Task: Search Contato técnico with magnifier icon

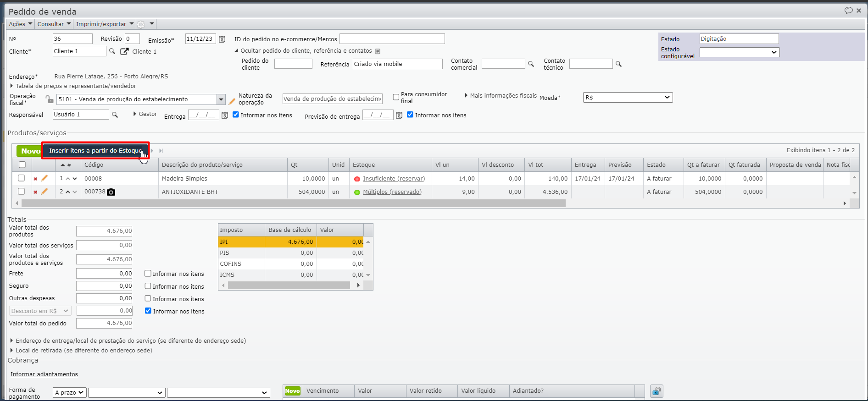Action: point(618,64)
